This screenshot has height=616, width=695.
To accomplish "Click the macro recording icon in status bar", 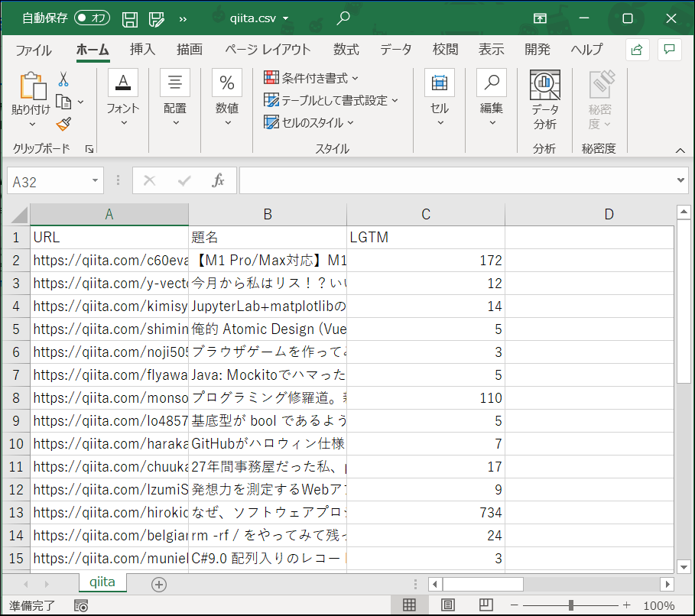I will (81, 605).
